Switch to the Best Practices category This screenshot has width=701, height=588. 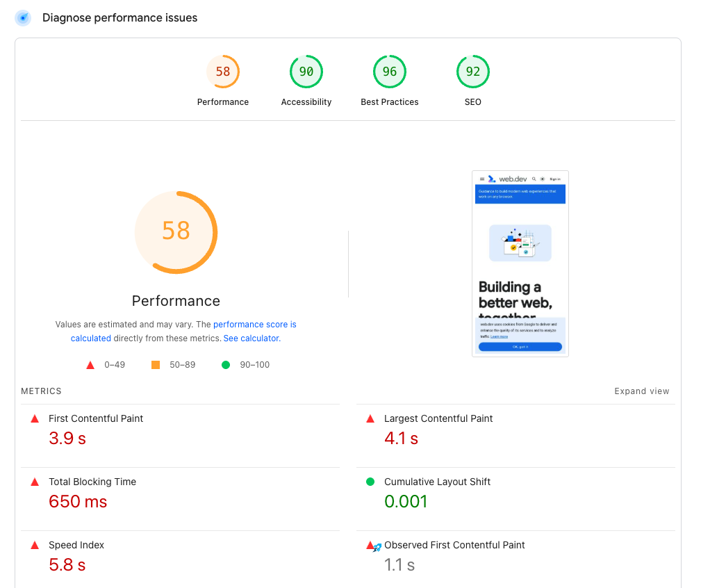coord(390,80)
